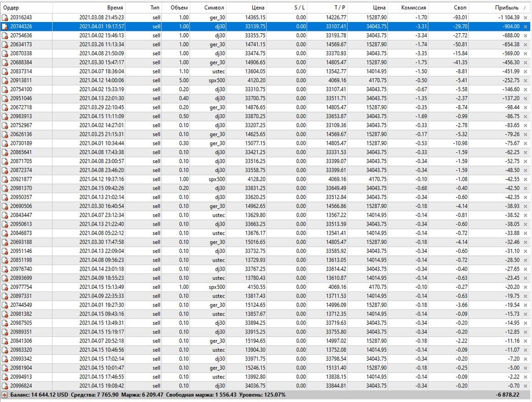Close order 20981370 with its X
Screen dimensions: 532x402
pos(526,189)
